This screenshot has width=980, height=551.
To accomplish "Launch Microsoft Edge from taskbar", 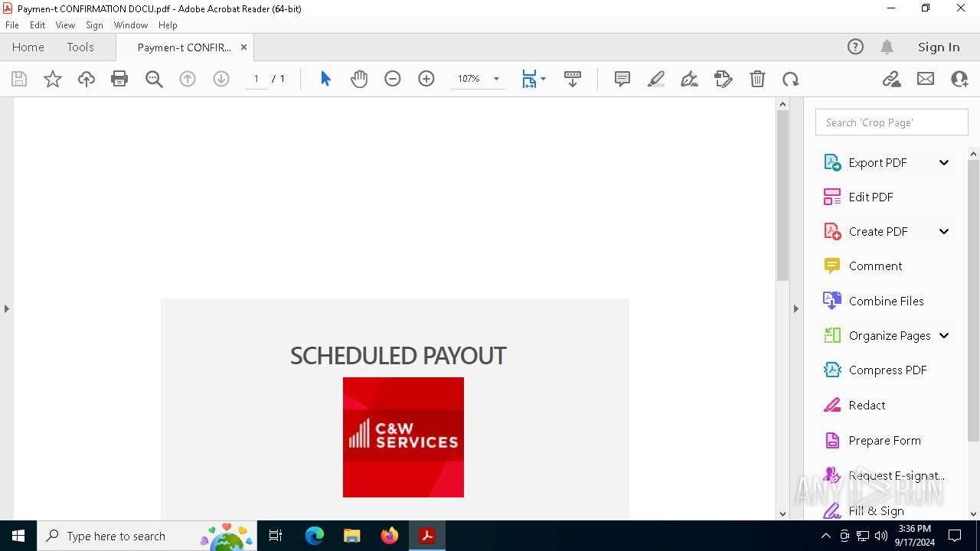I will [x=315, y=536].
